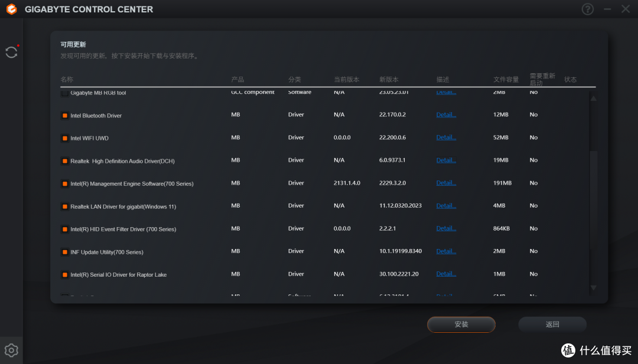Open Detail link for Intel Bluetooth Driver
This screenshot has width=638, height=364.
coord(446,115)
